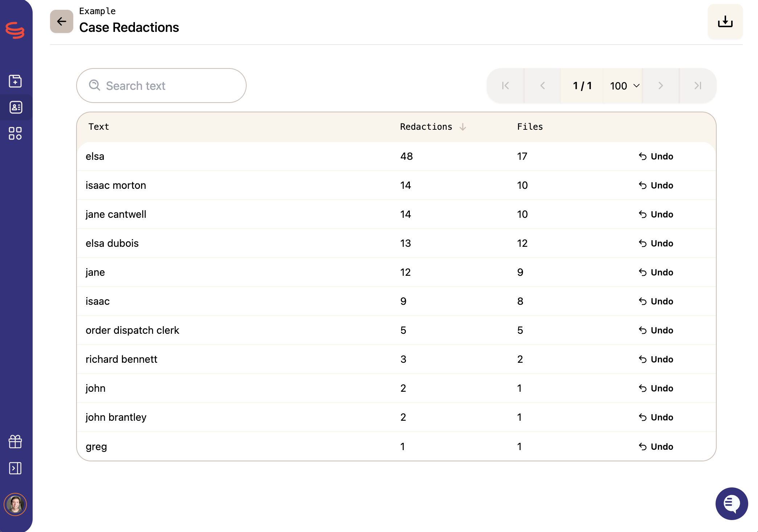The image size is (758, 532).
Task: Click the app logo in the sidebar
Action: pyautogui.click(x=15, y=30)
